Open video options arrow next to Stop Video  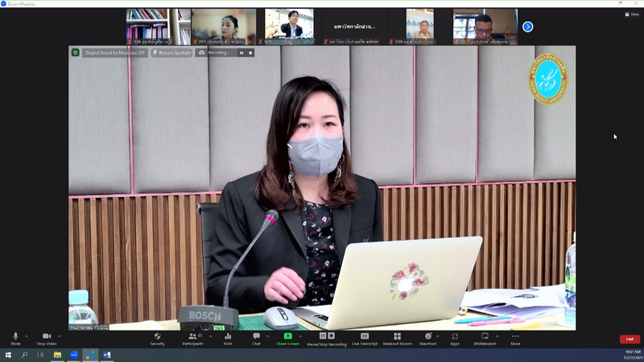[x=59, y=336]
